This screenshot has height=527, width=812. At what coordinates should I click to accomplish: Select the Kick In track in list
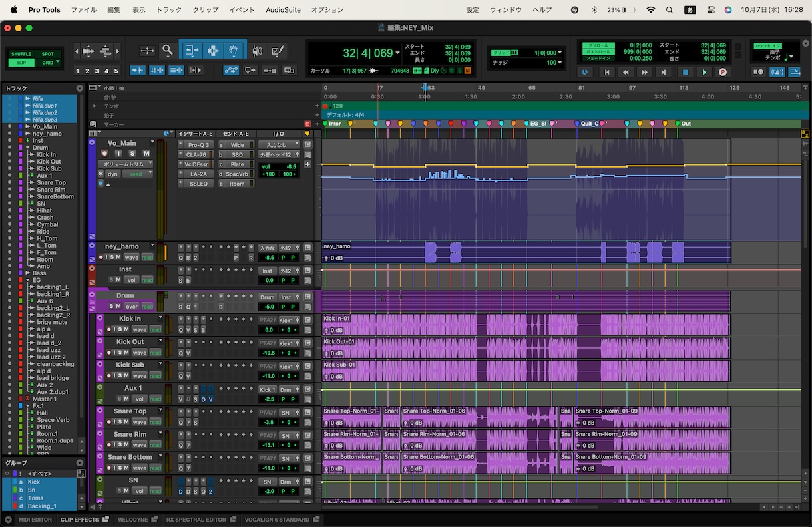47,154
